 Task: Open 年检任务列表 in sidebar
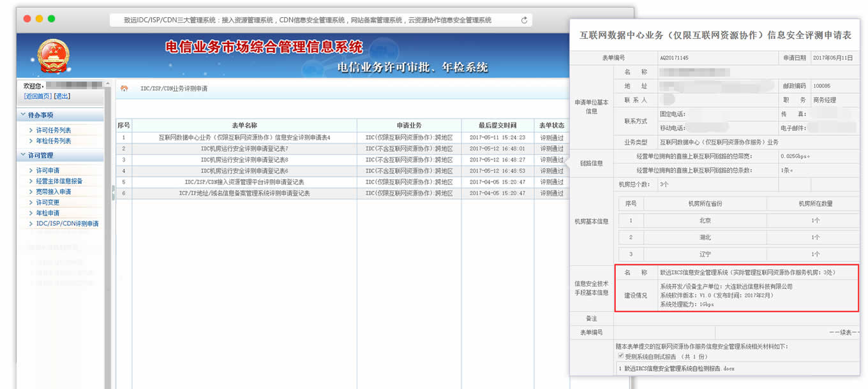tap(53, 141)
